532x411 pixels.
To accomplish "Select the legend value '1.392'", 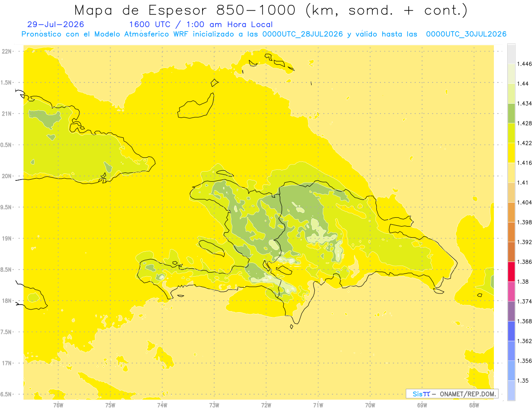I will click(x=524, y=242).
